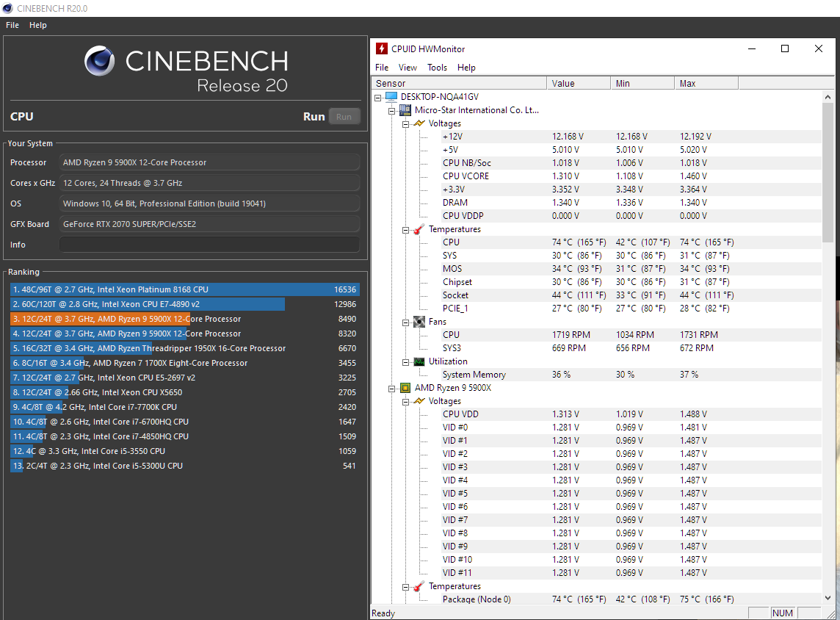
Task: Click the Max column header
Action: point(706,83)
